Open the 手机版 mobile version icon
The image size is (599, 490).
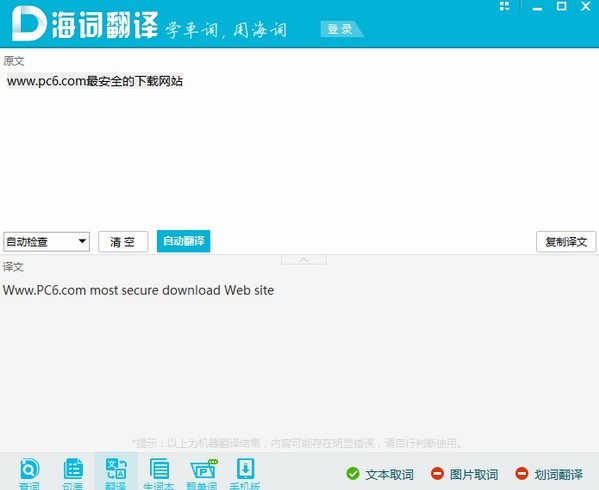(245, 473)
